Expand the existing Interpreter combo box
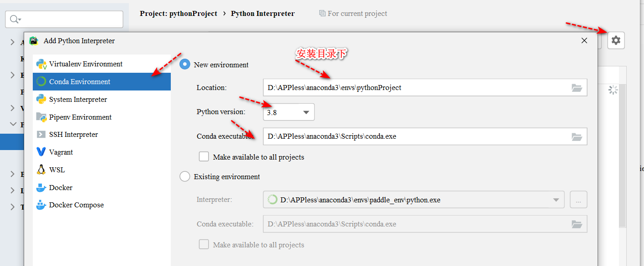644x266 pixels. 414,200
